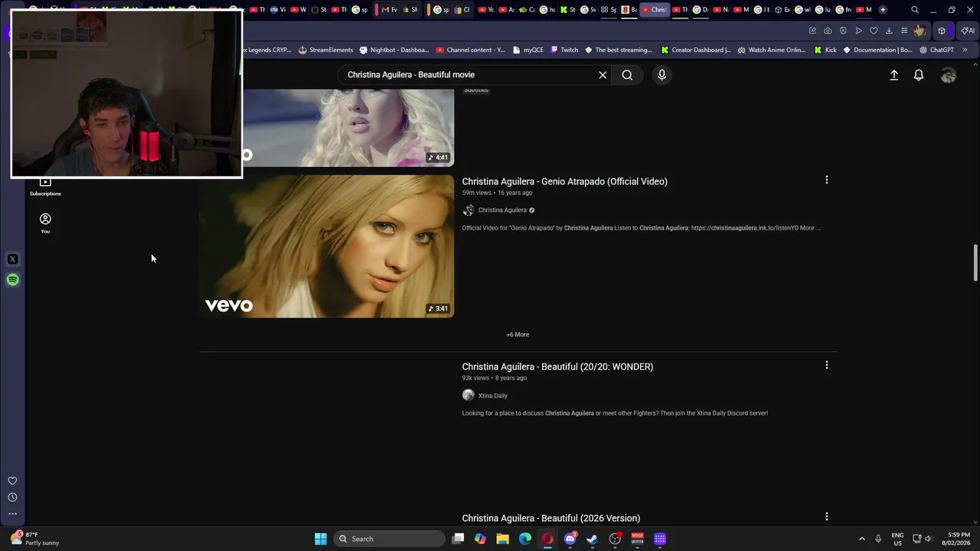Open options for Genio Atrapado video
Viewport: 980px width, 551px height.
[826, 180]
